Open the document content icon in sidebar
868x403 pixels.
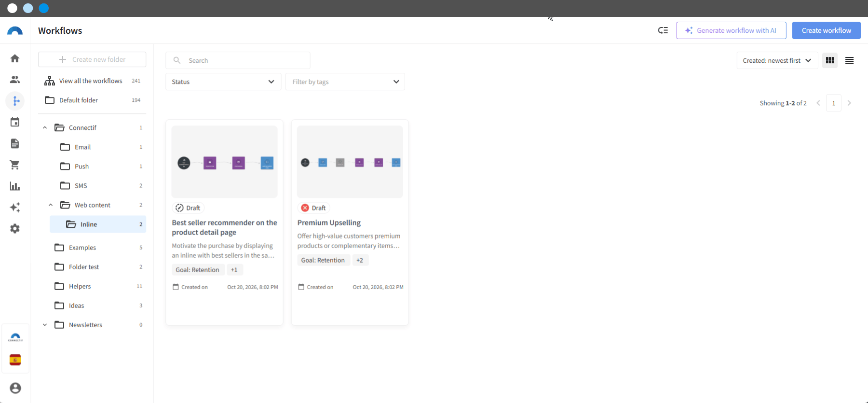(15, 143)
